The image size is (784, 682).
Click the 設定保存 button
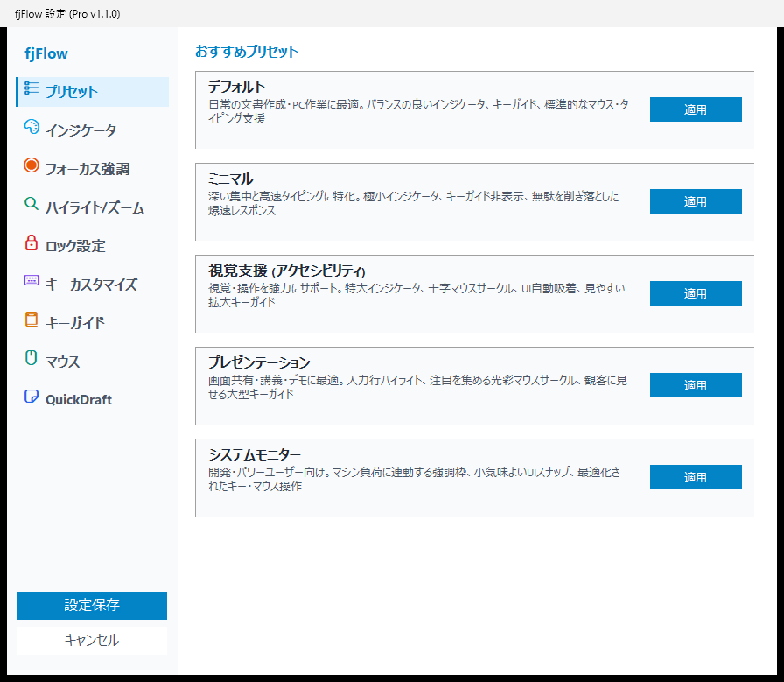click(92, 606)
